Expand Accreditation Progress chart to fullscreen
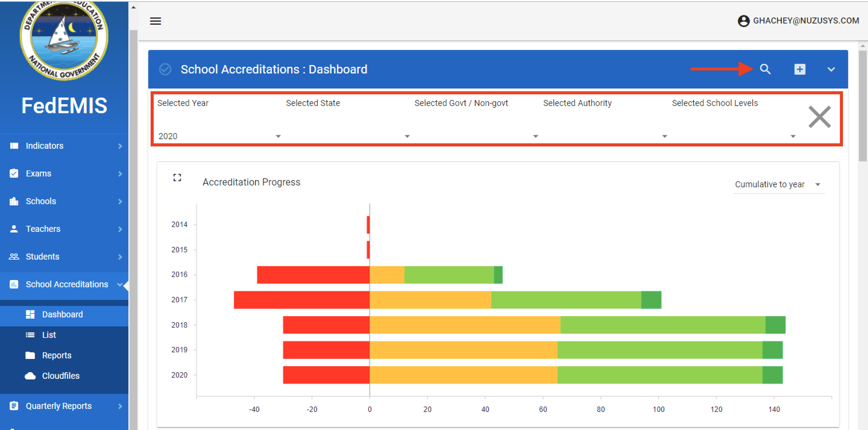 (177, 177)
